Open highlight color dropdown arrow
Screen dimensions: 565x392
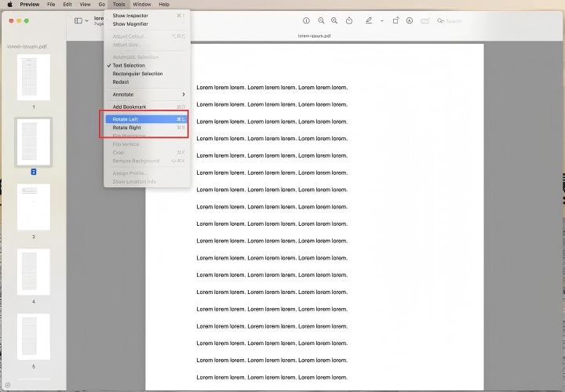(382, 21)
